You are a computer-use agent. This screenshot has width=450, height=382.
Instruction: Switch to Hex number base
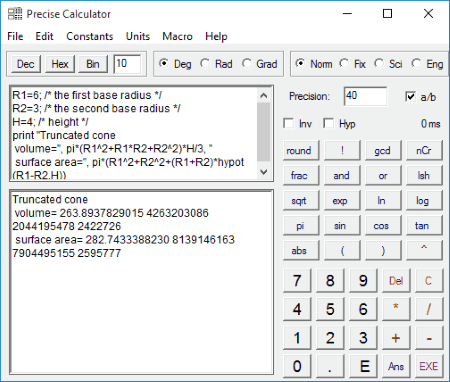point(60,64)
